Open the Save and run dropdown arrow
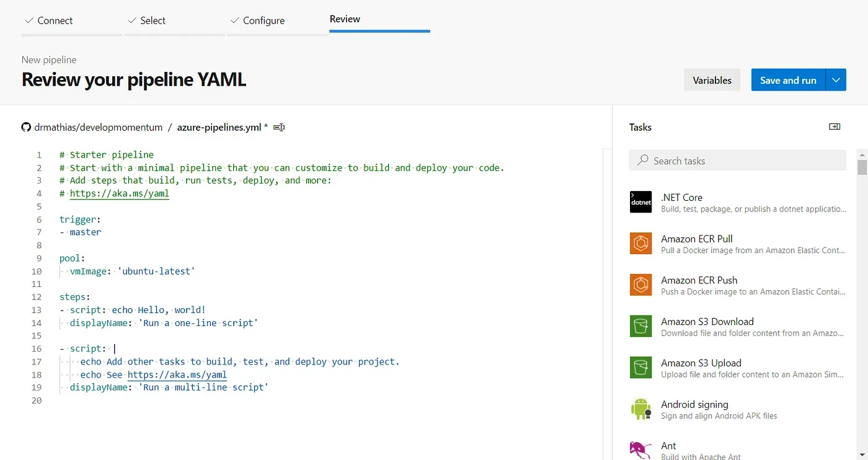868x460 pixels. pyautogui.click(x=836, y=80)
